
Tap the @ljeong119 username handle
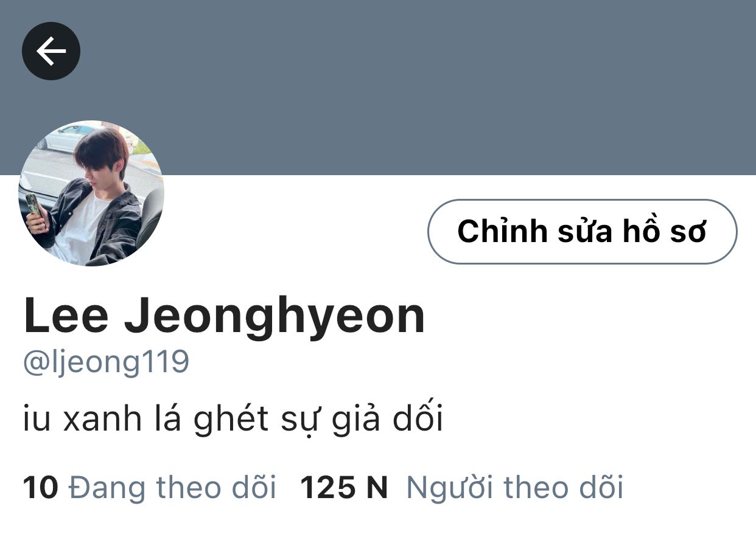[x=107, y=362]
